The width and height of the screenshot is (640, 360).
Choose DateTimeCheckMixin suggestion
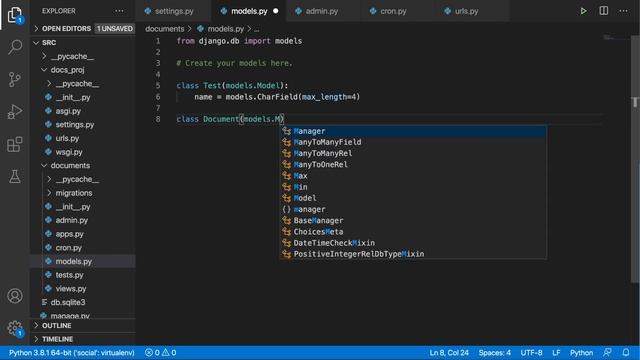click(413, 242)
